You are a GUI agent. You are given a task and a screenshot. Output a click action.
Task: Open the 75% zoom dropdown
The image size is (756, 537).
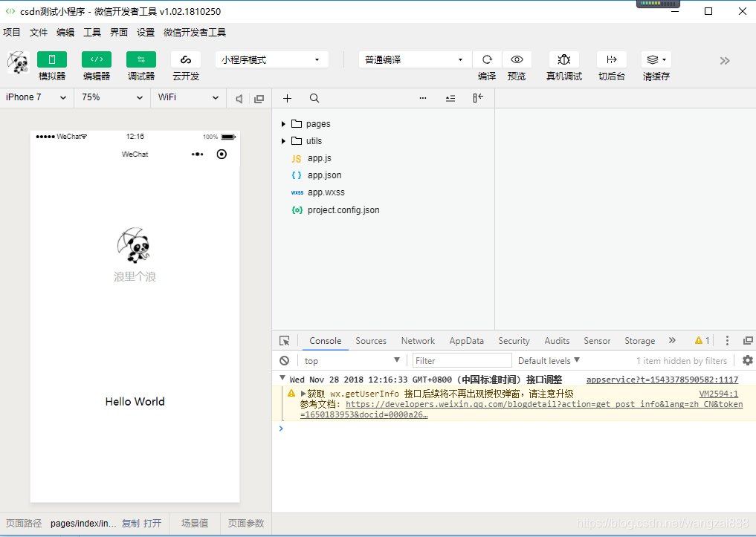112,97
